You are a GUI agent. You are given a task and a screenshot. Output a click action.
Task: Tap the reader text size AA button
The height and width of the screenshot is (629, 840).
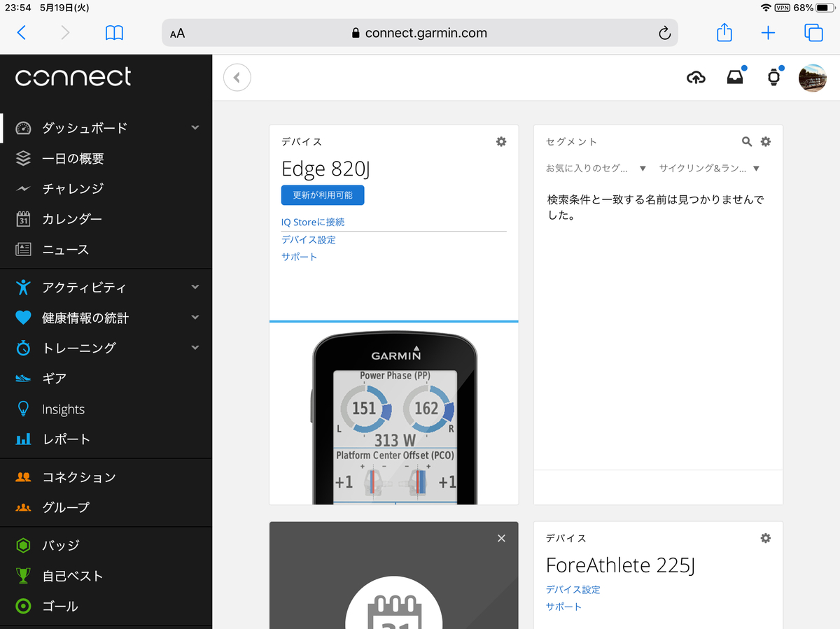pyautogui.click(x=178, y=33)
